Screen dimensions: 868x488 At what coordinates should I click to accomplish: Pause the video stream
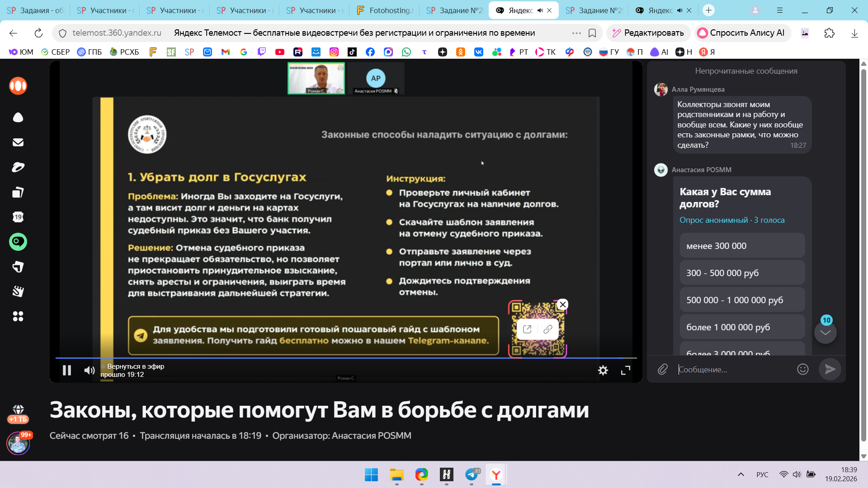(67, 371)
